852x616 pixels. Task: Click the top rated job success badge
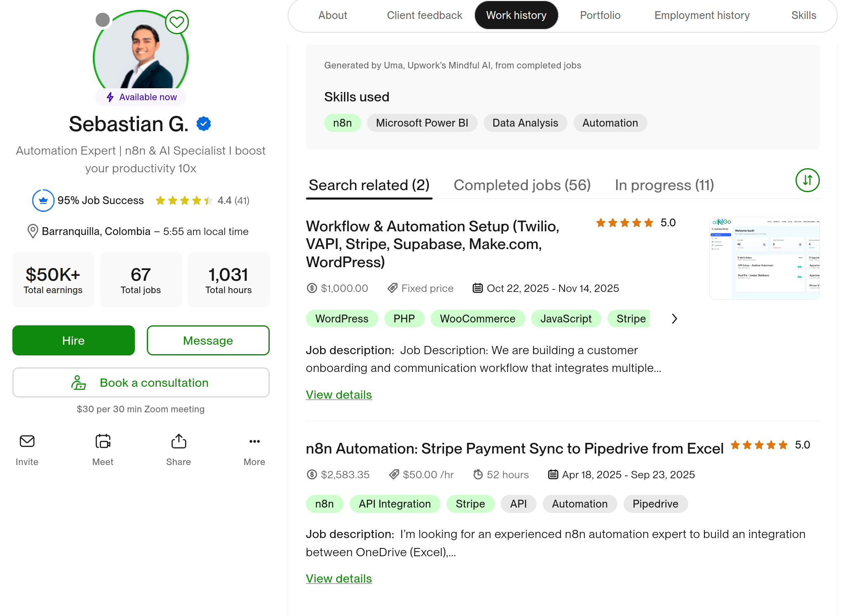coord(43,201)
